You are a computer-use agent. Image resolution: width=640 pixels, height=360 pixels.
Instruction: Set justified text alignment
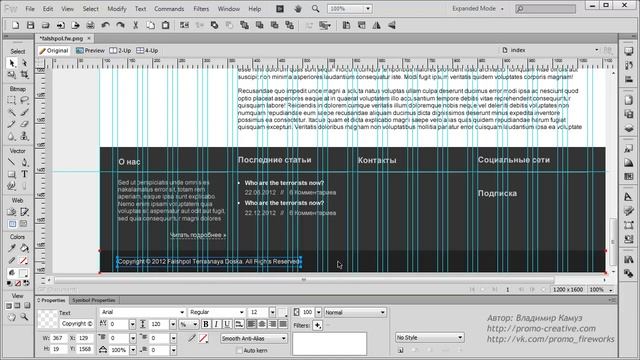[x=283, y=324]
